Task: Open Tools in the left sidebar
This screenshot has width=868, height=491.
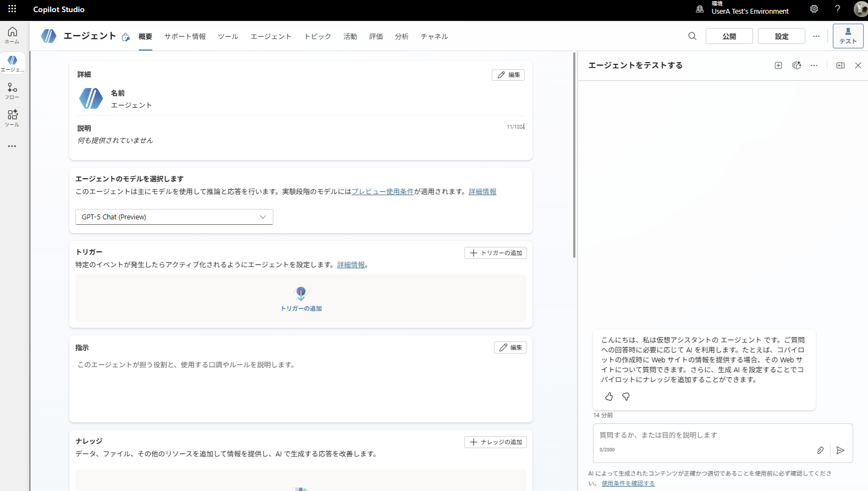Action: pyautogui.click(x=12, y=118)
